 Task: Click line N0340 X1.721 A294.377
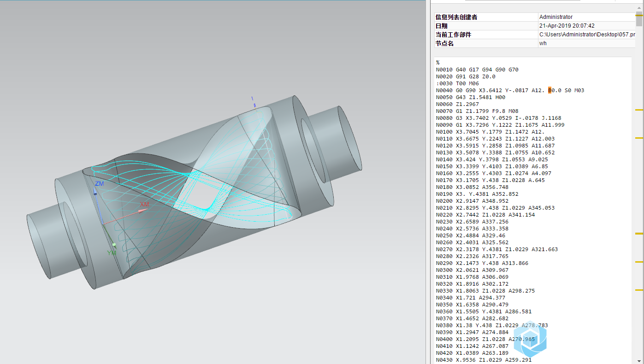pos(471,298)
